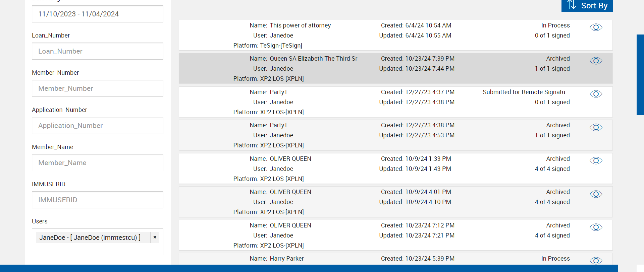Click into the IMMUSERID field

click(97, 200)
